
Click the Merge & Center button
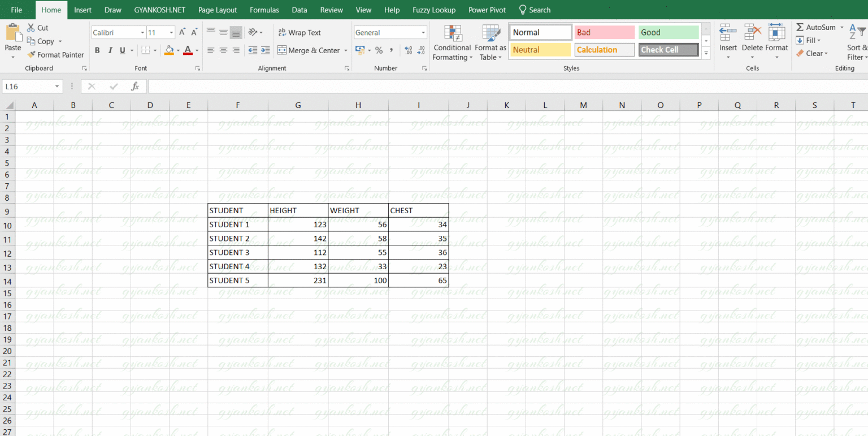[x=309, y=50]
